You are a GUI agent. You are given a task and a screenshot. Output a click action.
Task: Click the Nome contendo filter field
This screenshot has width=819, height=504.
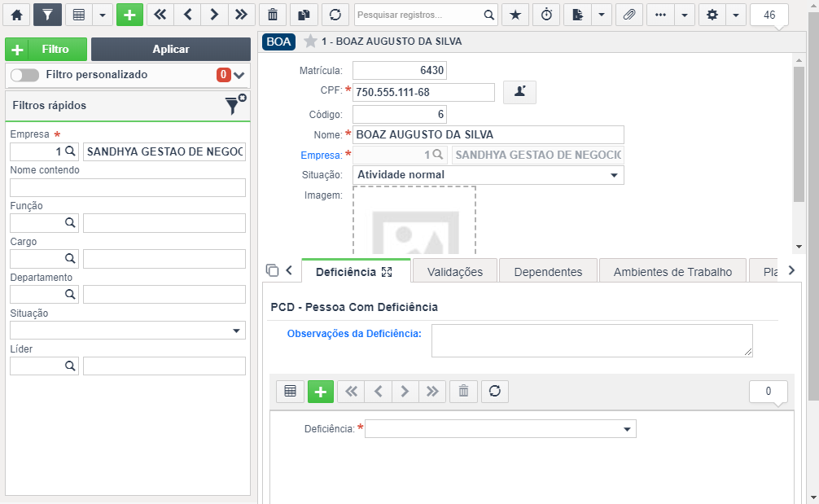pyautogui.click(x=128, y=187)
